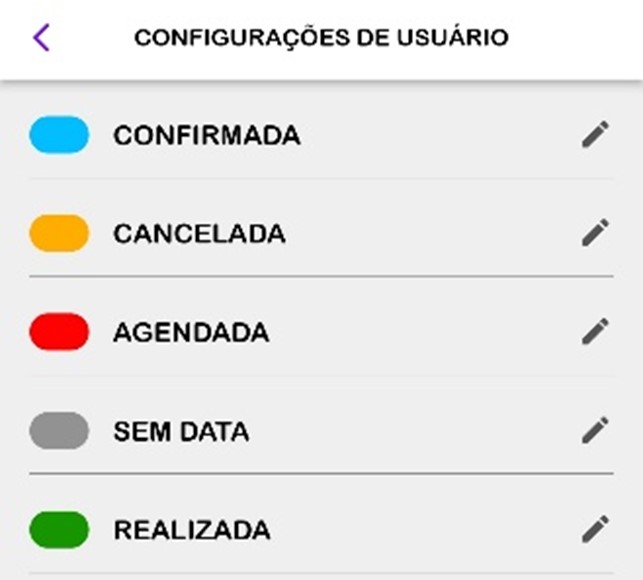Choose the gray SEM DATA color swatch
This screenshot has height=580, width=643.
(x=59, y=430)
